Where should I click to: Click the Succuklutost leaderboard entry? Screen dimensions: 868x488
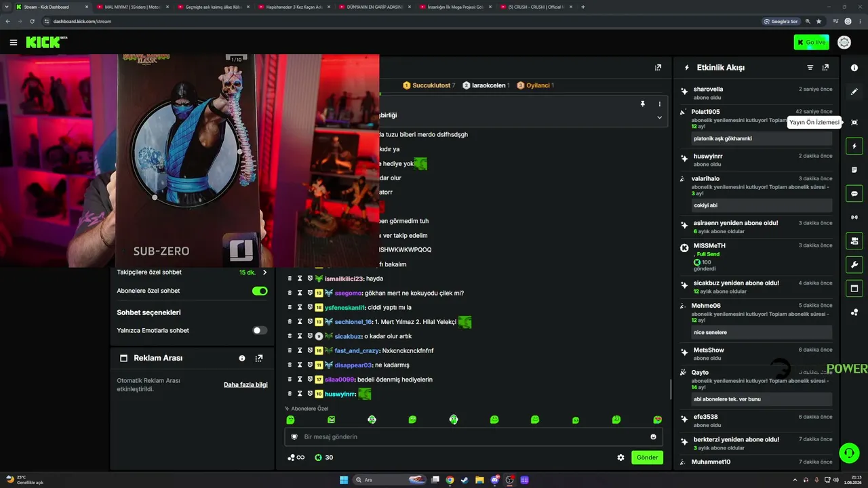click(429, 85)
